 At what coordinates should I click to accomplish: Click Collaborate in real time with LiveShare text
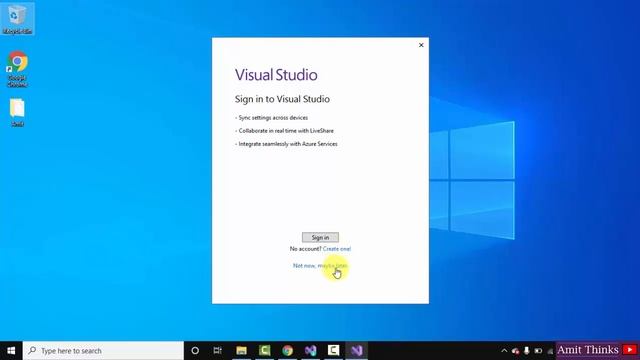[286, 131]
